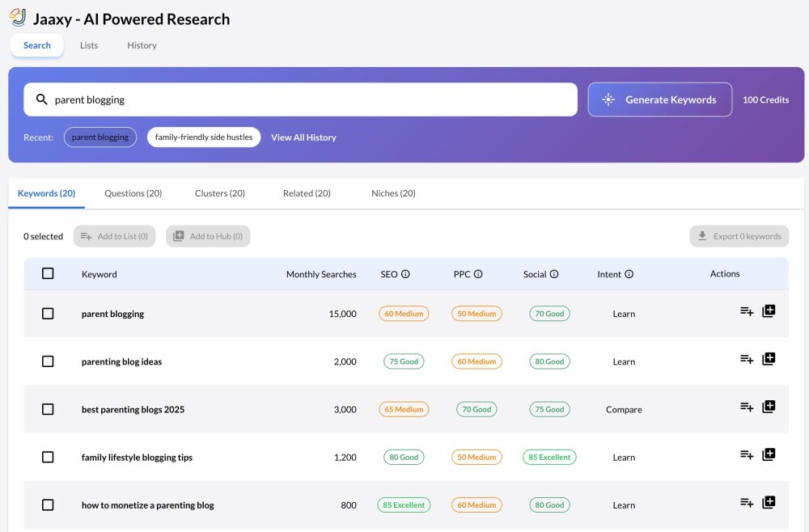The height and width of the screenshot is (532, 809).
Task: Click the add-to-list icon for parent blogging
Action: tap(746, 313)
